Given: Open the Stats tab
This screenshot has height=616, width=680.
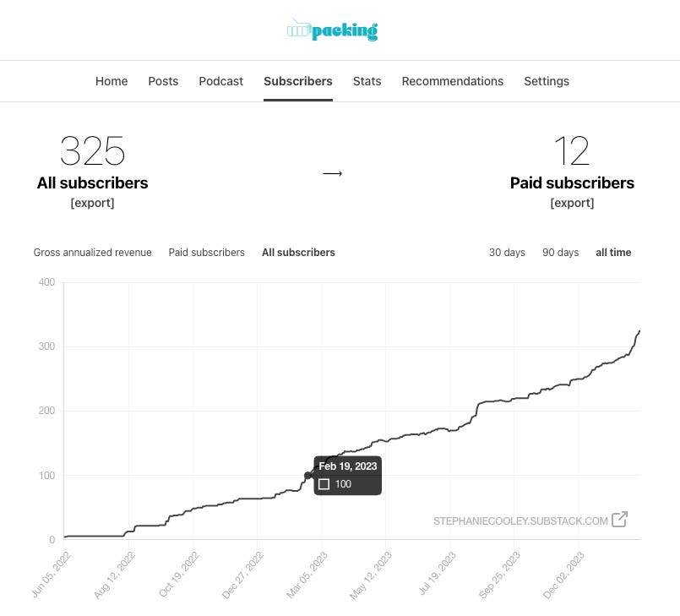Looking at the screenshot, I should tap(367, 81).
